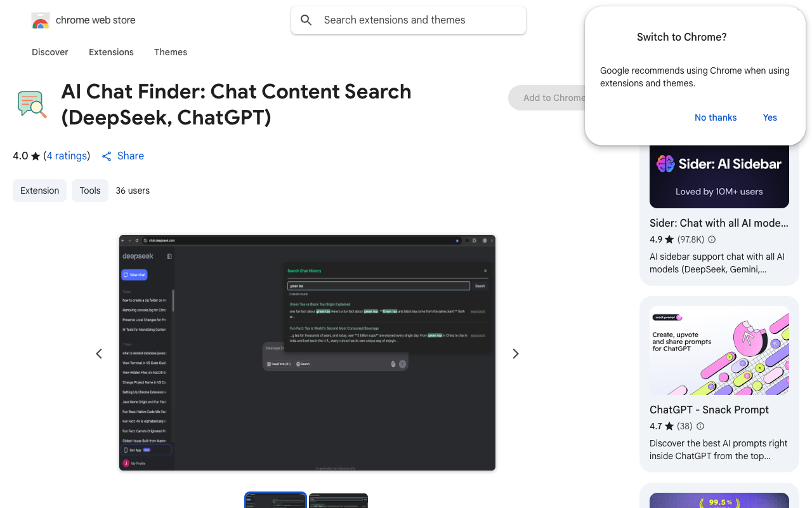The width and height of the screenshot is (812, 508).
Task: Click the AI Chat Finder extension title
Action: click(x=236, y=104)
